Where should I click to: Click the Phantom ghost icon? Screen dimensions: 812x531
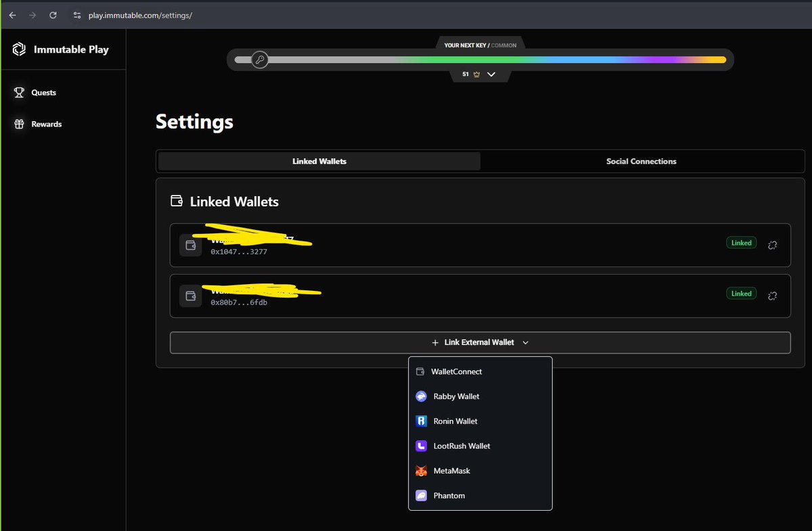click(421, 496)
